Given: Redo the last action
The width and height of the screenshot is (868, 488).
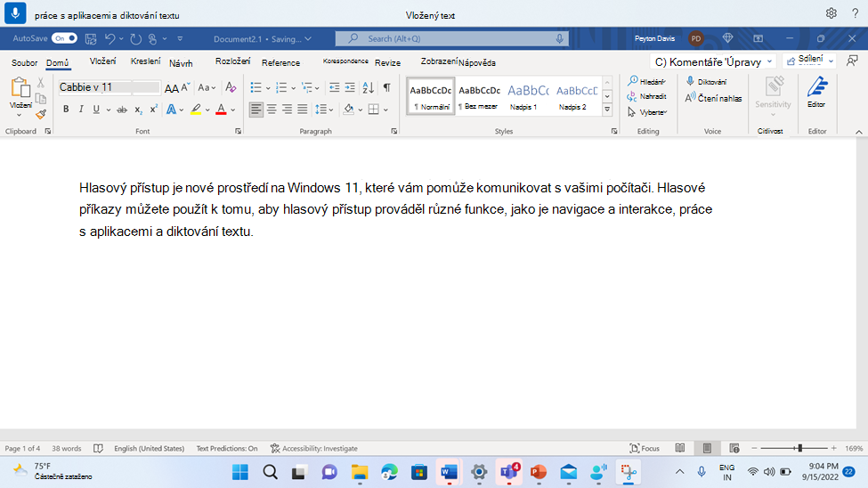Looking at the screenshot, I should [x=135, y=39].
